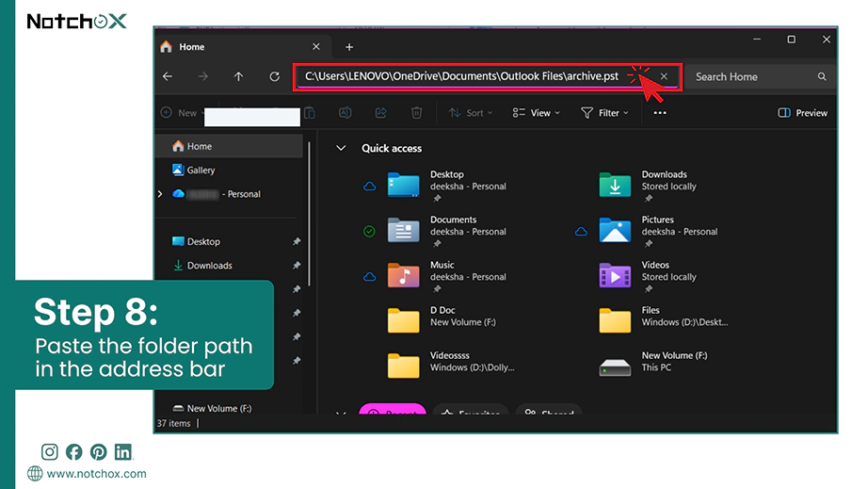Open the New Volume (F:) drive icon
The image size is (868, 489).
pyautogui.click(x=615, y=367)
